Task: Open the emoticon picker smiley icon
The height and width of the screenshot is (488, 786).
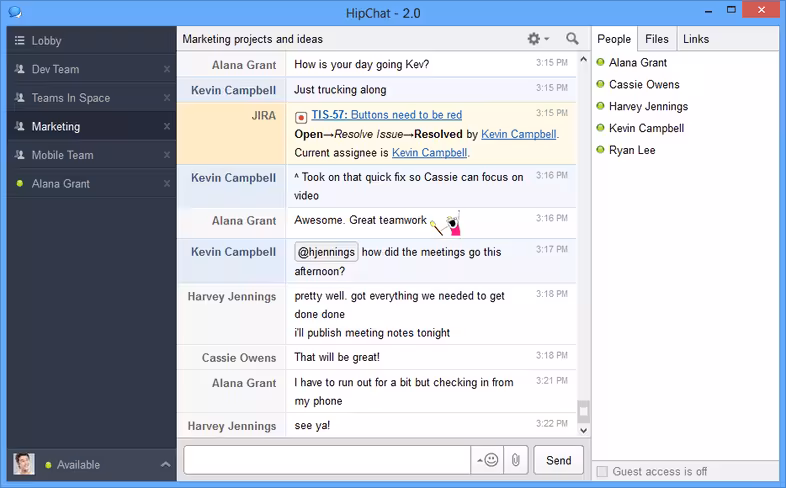Action: 487,460
